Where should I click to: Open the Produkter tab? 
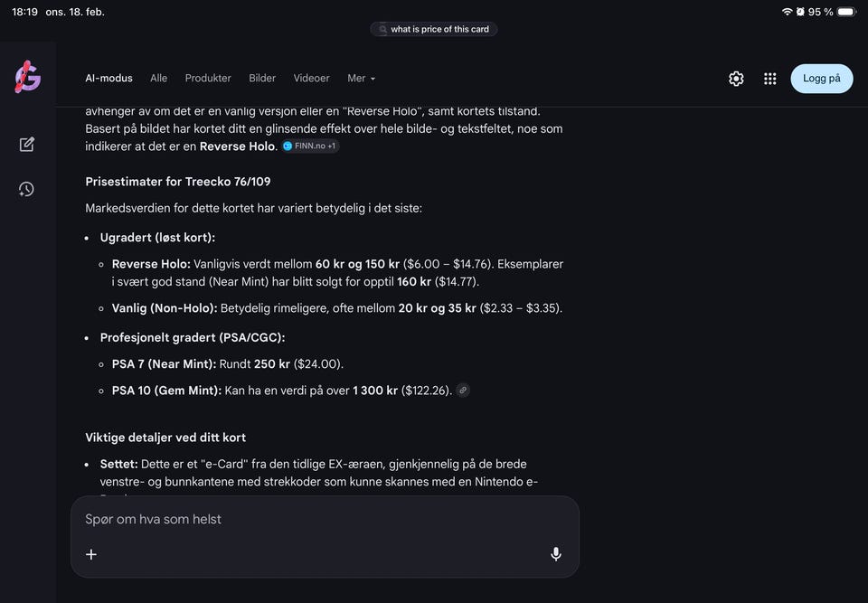click(x=208, y=79)
